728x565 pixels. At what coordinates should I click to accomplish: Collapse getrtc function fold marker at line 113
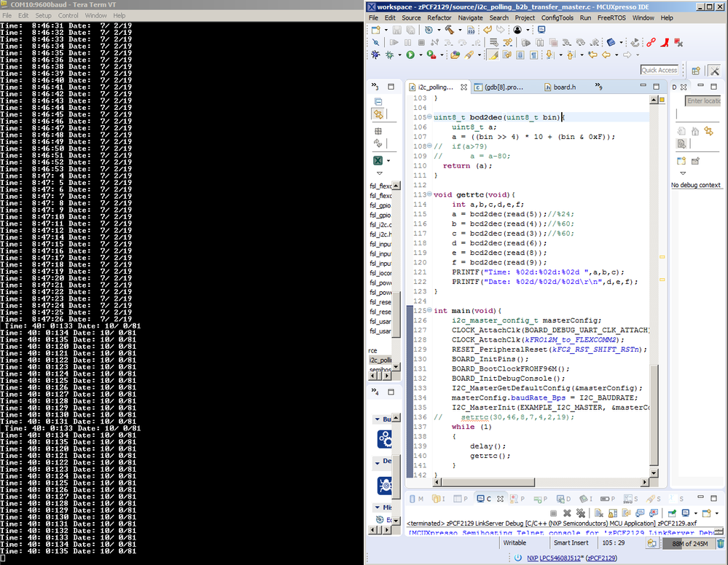coord(429,194)
